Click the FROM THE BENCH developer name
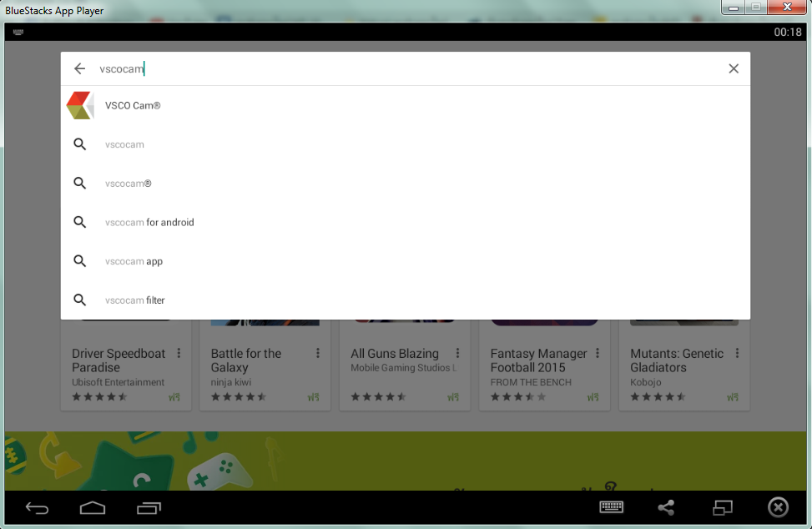Screen dimensions: 812x529 (x=531, y=382)
